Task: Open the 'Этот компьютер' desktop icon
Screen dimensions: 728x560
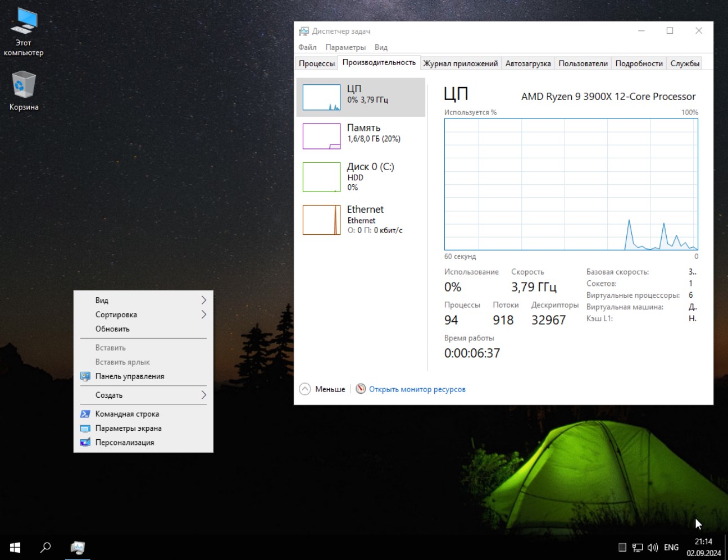Action: click(x=24, y=32)
